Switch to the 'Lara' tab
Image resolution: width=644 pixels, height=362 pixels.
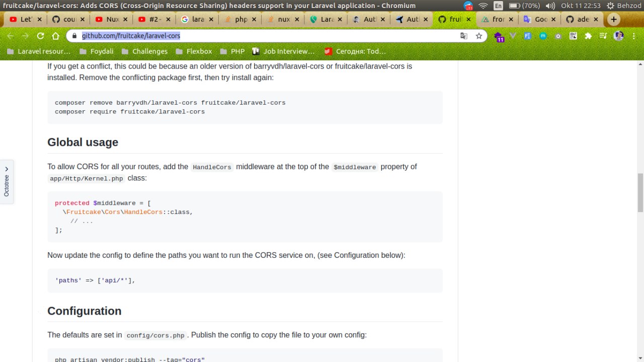[x=326, y=20]
